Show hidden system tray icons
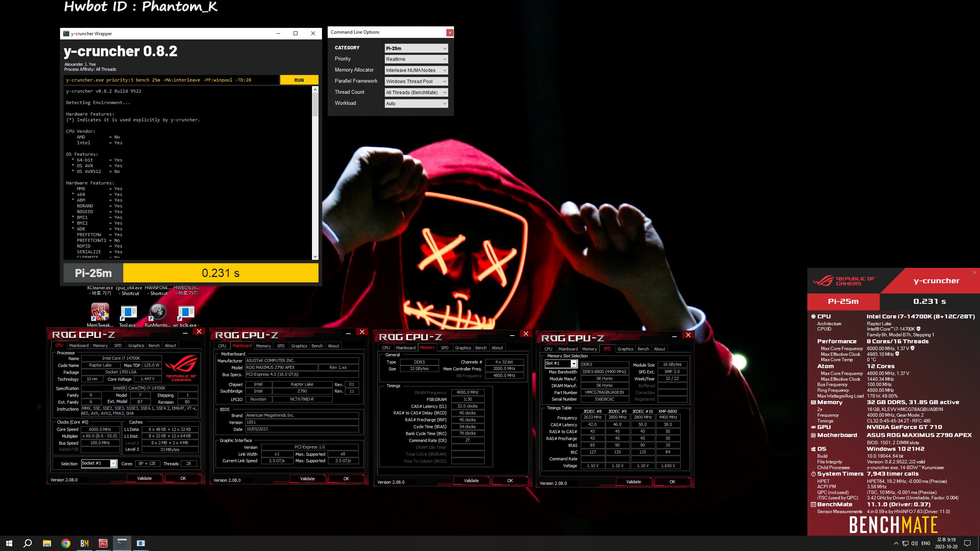 (x=896, y=543)
